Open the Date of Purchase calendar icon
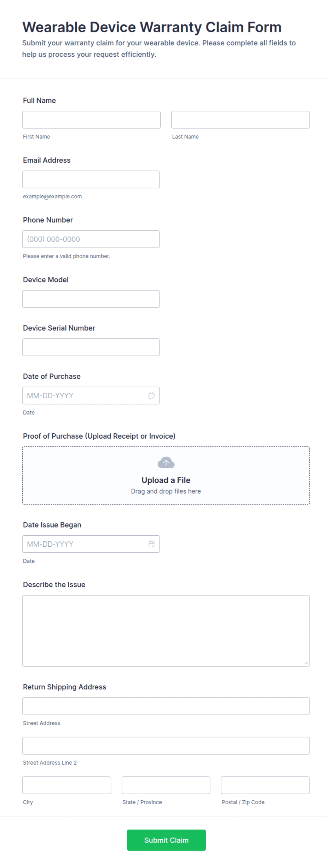The image size is (329, 868). 151,396
